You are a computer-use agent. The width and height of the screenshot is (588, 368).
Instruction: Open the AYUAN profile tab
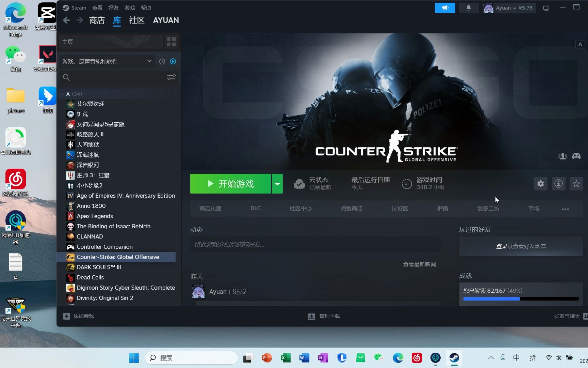coord(166,20)
